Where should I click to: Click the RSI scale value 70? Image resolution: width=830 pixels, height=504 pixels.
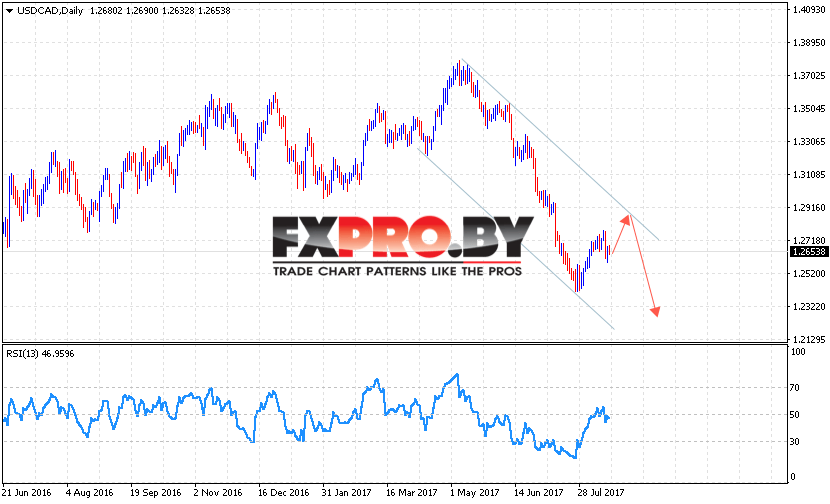tap(795, 388)
